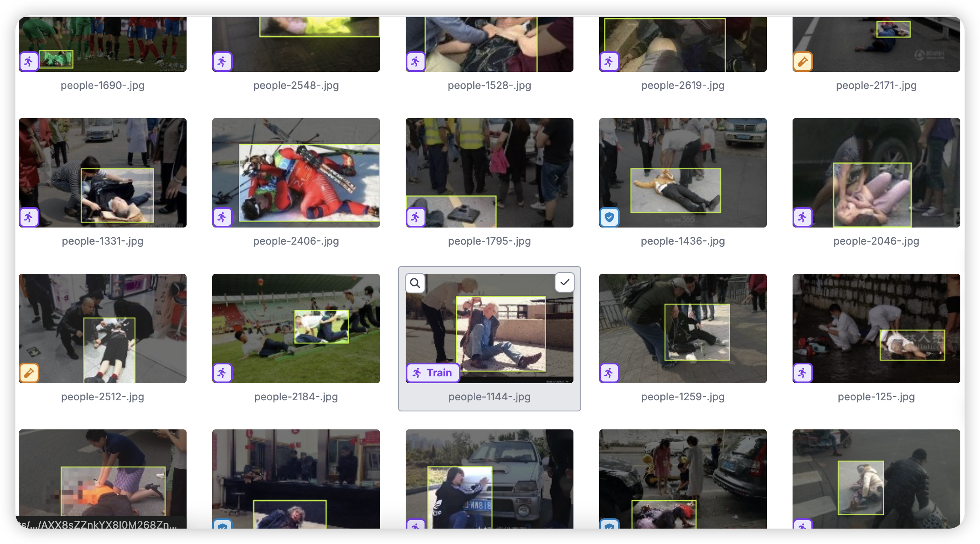The image size is (980, 544).
Task: Click the file name people-1795-.jpg
Action: (490, 241)
